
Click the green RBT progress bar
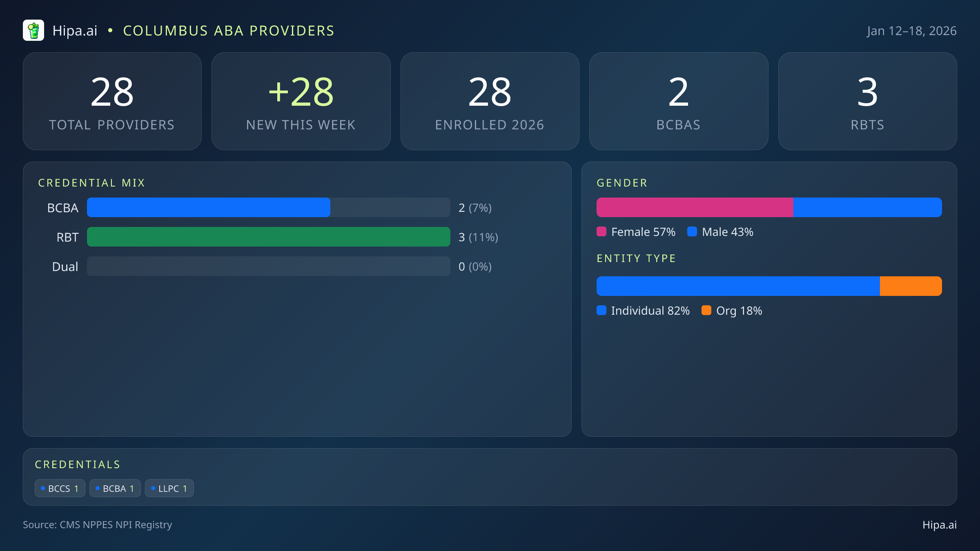click(x=268, y=237)
